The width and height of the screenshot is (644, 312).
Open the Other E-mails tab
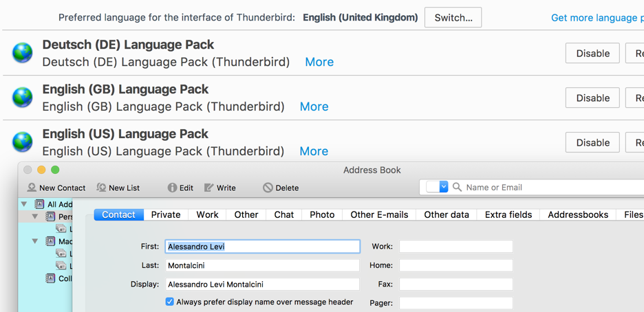[379, 214]
